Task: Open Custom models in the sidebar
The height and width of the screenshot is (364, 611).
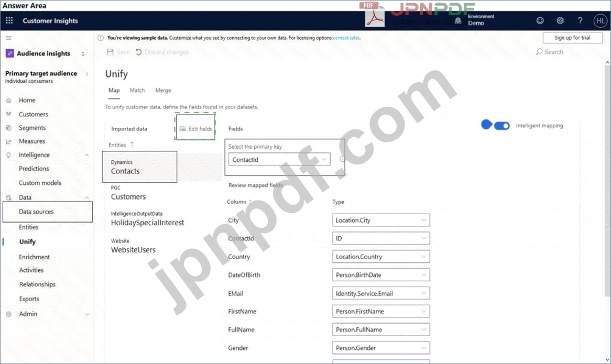Action: 40,183
